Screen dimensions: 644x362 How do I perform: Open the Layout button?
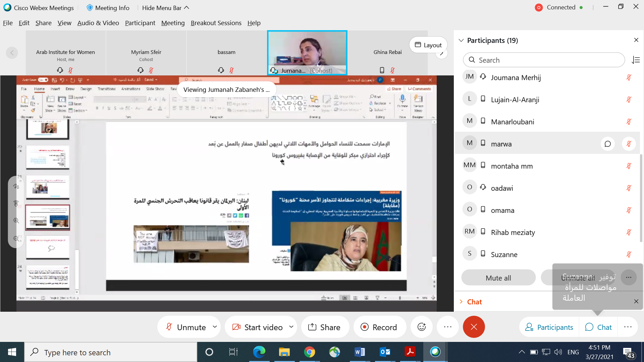coord(428,45)
